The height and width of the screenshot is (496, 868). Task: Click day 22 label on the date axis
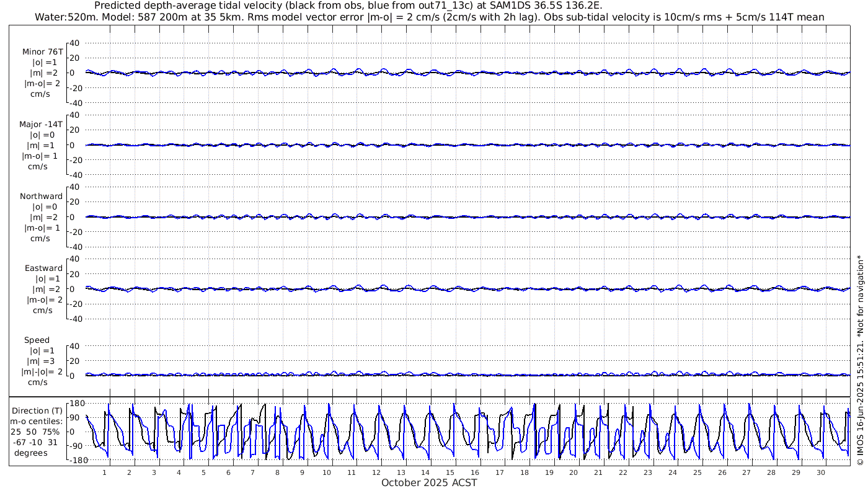622,472
